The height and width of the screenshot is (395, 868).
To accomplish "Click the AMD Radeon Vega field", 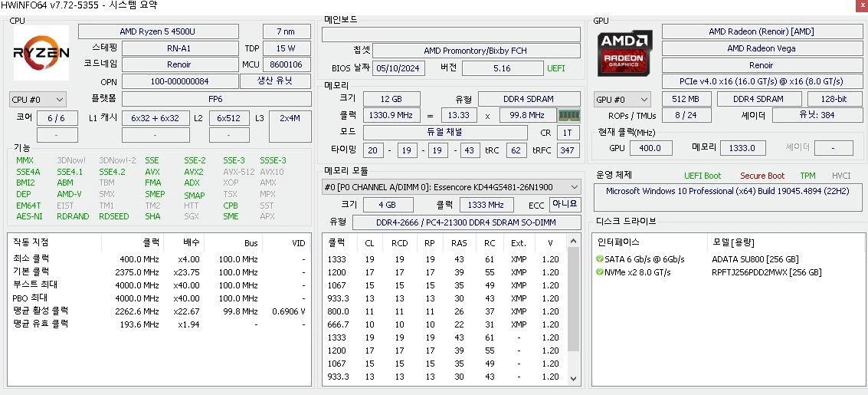I will pyautogui.click(x=762, y=48).
